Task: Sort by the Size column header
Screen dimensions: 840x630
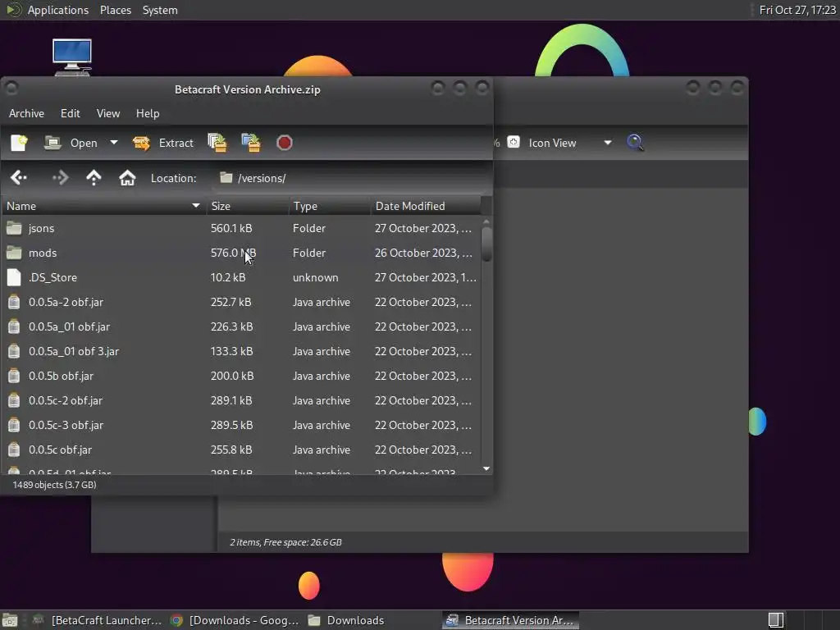Action: pyautogui.click(x=248, y=206)
